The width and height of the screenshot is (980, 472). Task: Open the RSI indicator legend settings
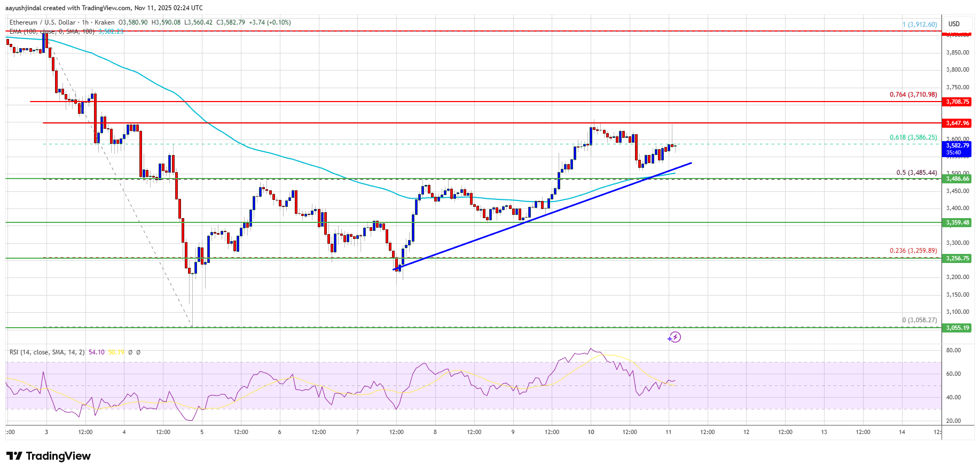click(x=46, y=352)
